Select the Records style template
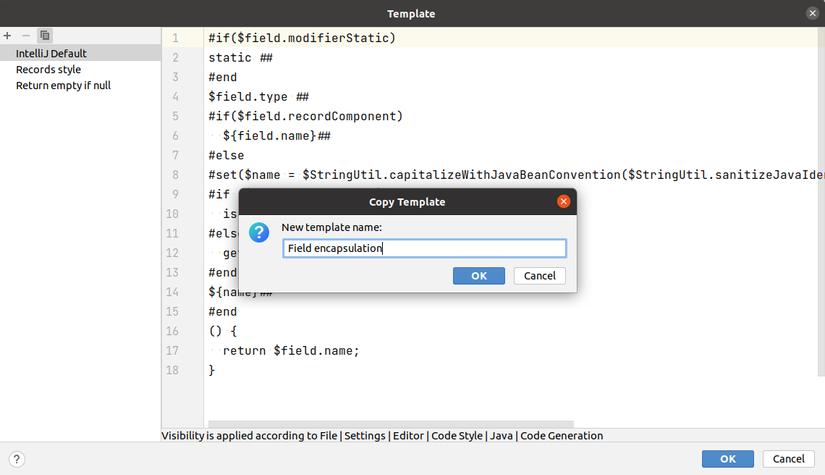Screen dimensions: 825x475 [x=48, y=69]
